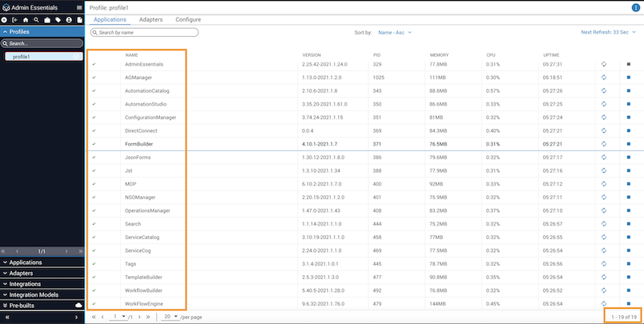Image resolution: width=644 pixels, height=324 pixels.
Task: Click the Search by name field
Action: [x=144, y=33]
